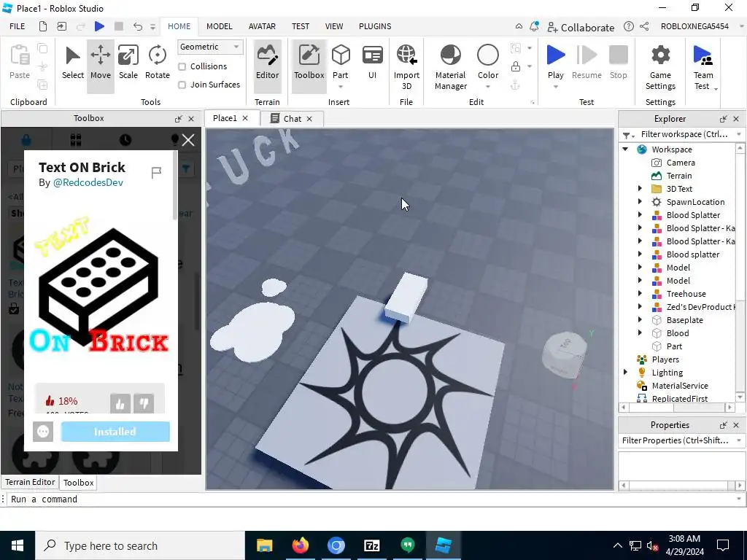The width and height of the screenshot is (747, 560).
Task: Open the @RedcodesDev creator link
Action: click(88, 183)
